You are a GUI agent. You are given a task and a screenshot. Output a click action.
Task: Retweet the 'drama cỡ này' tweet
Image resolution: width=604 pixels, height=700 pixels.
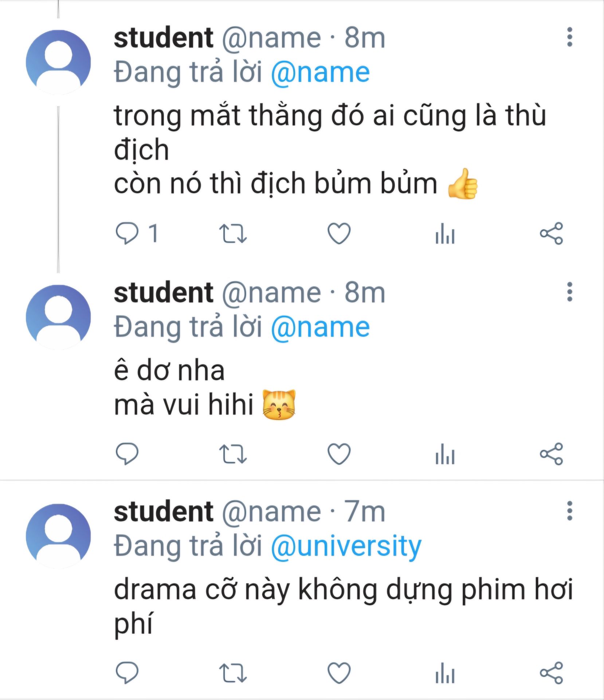tap(233, 673)
